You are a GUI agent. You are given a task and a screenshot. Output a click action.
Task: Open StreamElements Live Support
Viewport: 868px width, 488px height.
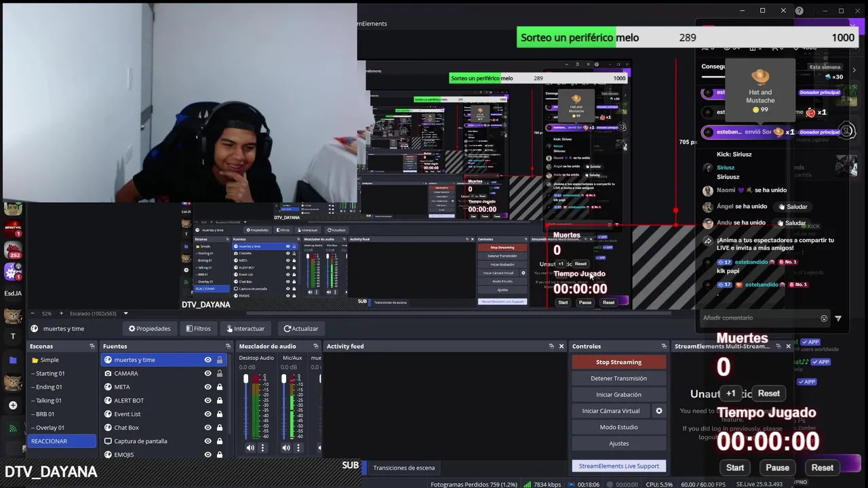click(618, 466)
